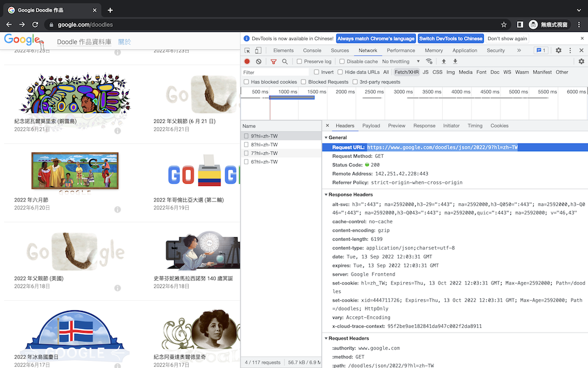The image size is (588, 368).
Task: Open Chrome side panel icon
Action: (520, 24)
